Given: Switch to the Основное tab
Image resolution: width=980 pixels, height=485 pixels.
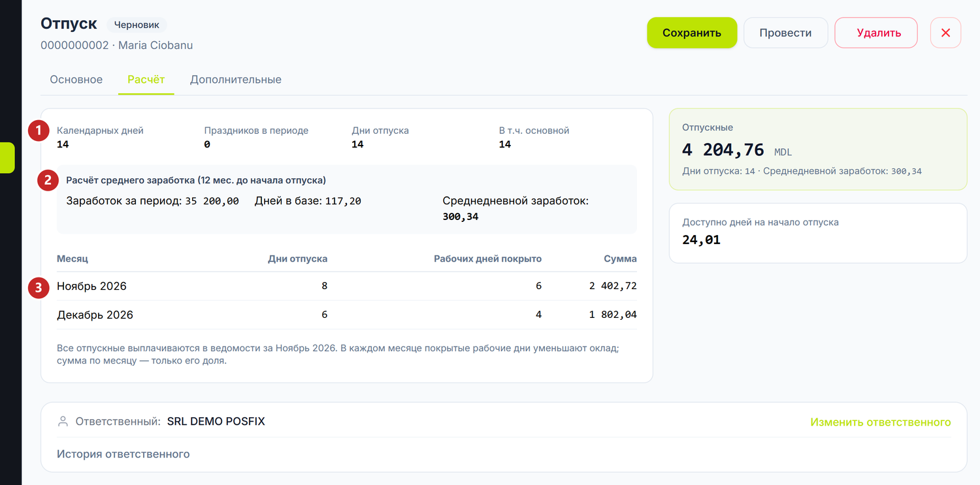Looking at the screenshot, I should [x=76, y=80].
